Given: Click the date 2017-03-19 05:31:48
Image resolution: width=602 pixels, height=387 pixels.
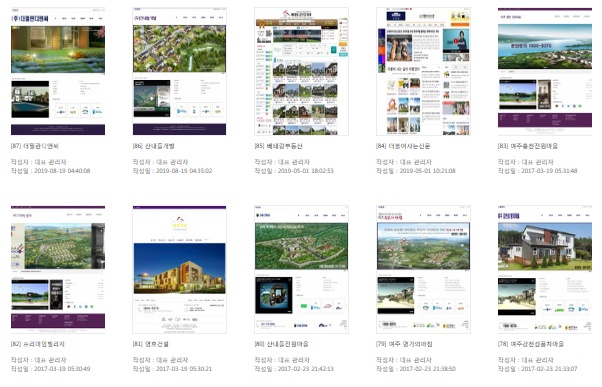Looking at the screenshot, I should pos(549,171).
